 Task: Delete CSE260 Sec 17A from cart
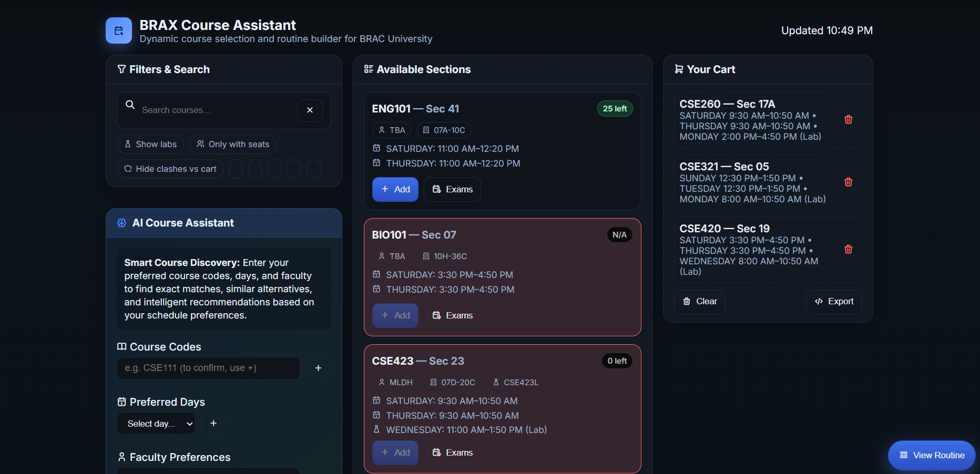[848, 120]
